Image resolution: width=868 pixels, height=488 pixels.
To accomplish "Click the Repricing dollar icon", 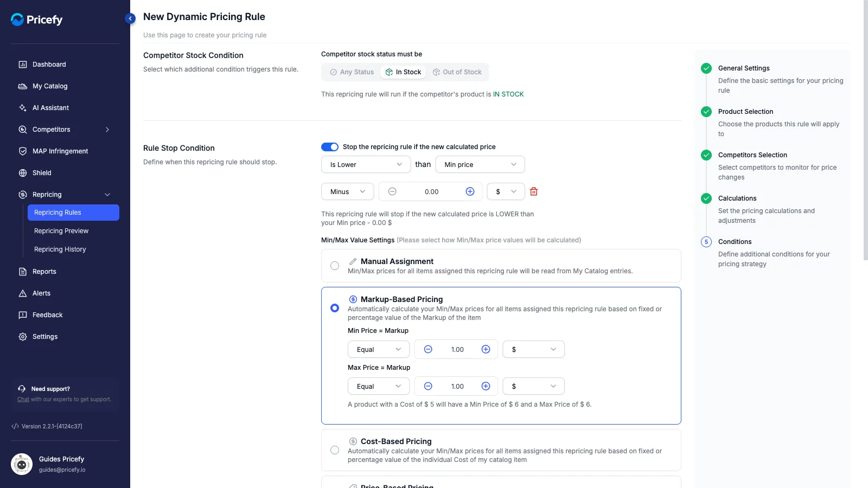I will coord(23,195).
